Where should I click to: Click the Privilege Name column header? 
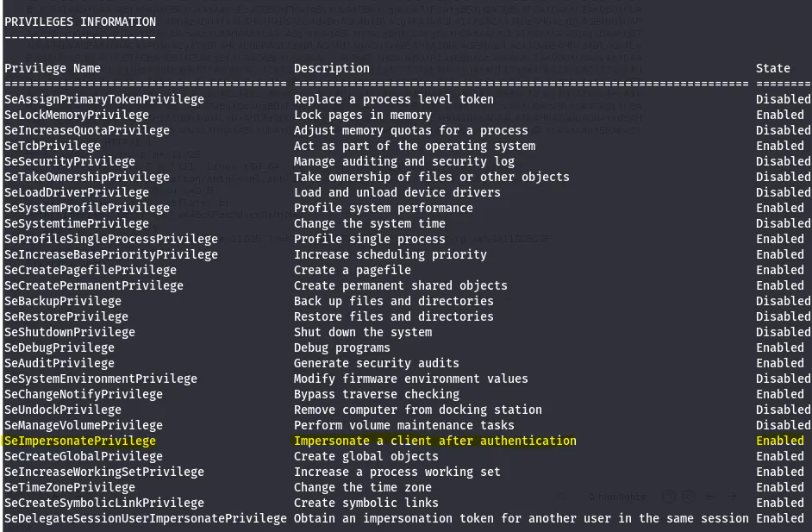(53, 68)
